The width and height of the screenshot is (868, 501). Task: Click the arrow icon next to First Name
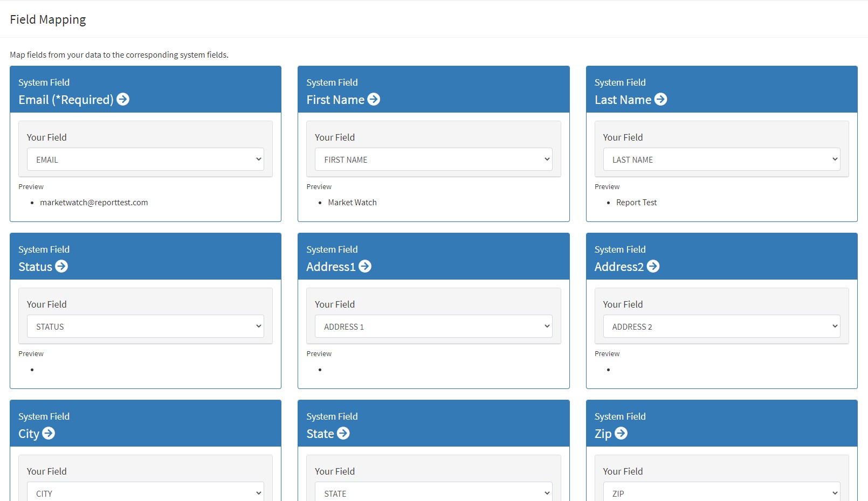(374, 99)
